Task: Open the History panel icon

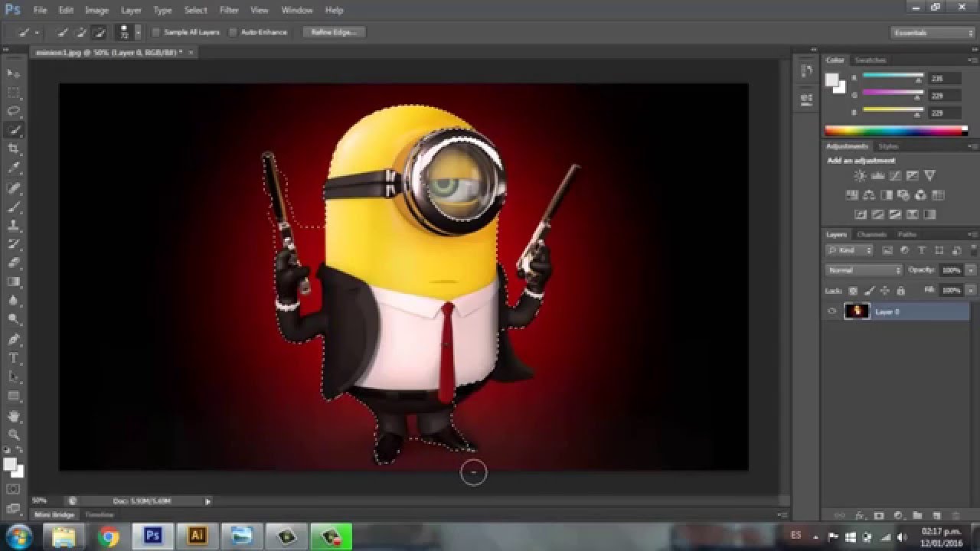Action: [x=806, y=71]
